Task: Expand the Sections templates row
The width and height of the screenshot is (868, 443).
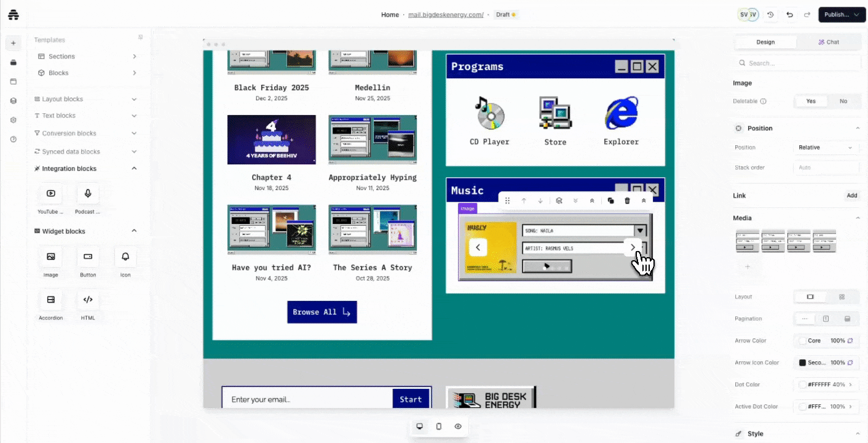Action: pos(87,57)
